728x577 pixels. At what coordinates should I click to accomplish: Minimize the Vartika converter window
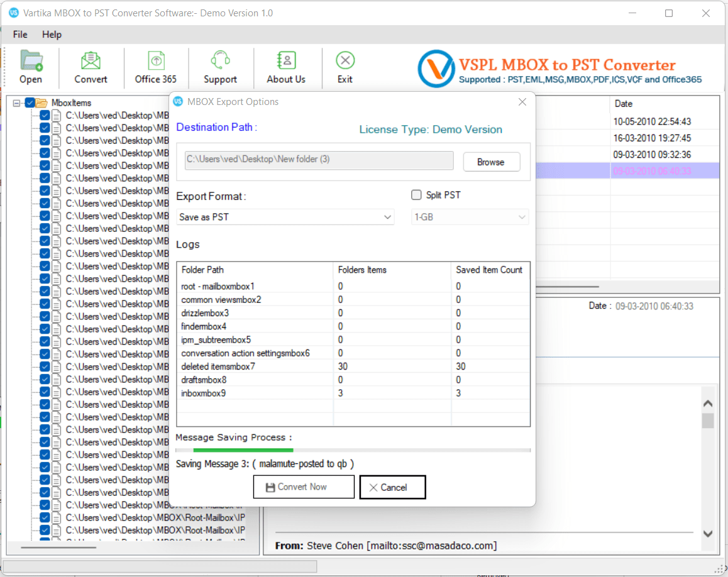[632, 13]
